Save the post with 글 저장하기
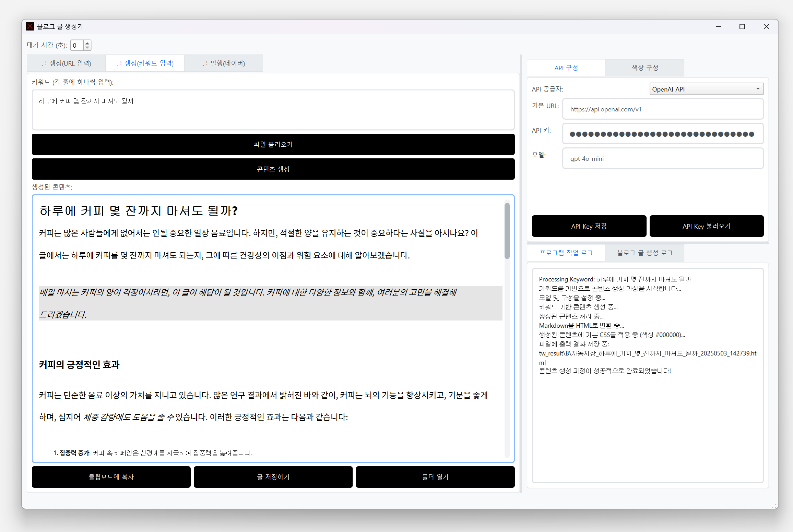This screenshot has width=793, height=532. (x=273, y=477)
